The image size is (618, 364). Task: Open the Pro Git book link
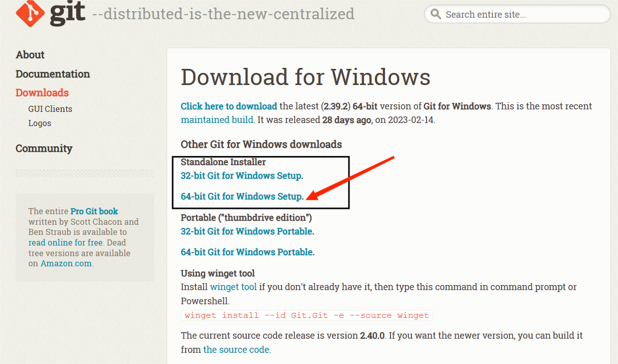tap(94, 211)
